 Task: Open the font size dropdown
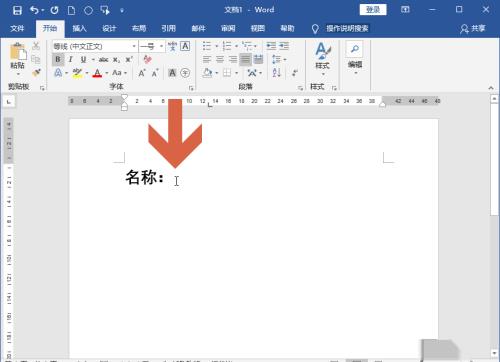pos(161,46)
